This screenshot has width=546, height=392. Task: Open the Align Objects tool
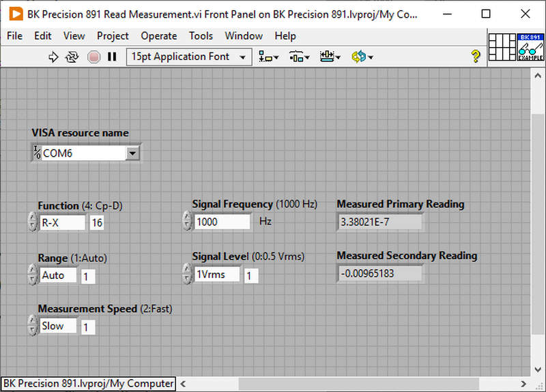click(268, 57)
